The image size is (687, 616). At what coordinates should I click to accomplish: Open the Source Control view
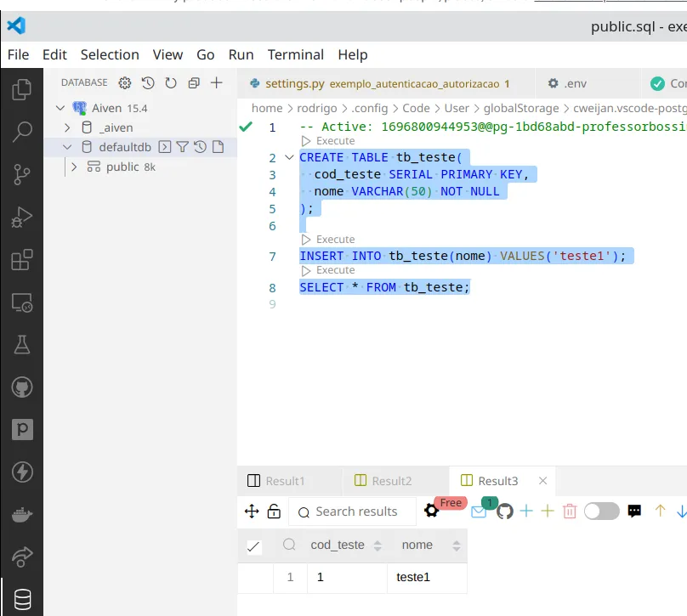(x=21, y=174)
